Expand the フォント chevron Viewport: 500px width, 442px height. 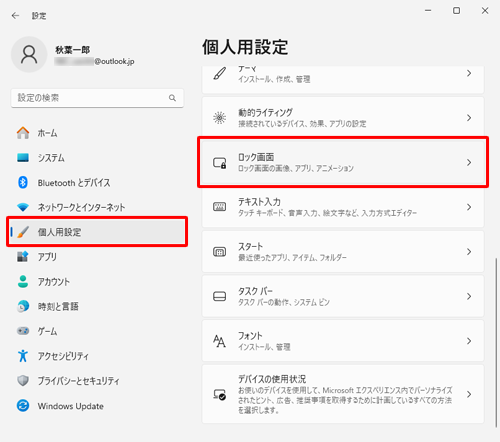pos(469,341)
